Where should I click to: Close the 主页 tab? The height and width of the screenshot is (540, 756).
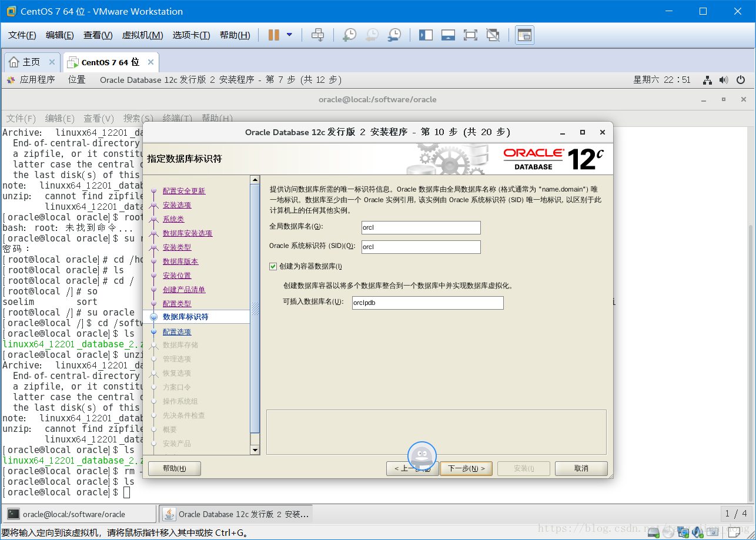click(x=52, y=62)
